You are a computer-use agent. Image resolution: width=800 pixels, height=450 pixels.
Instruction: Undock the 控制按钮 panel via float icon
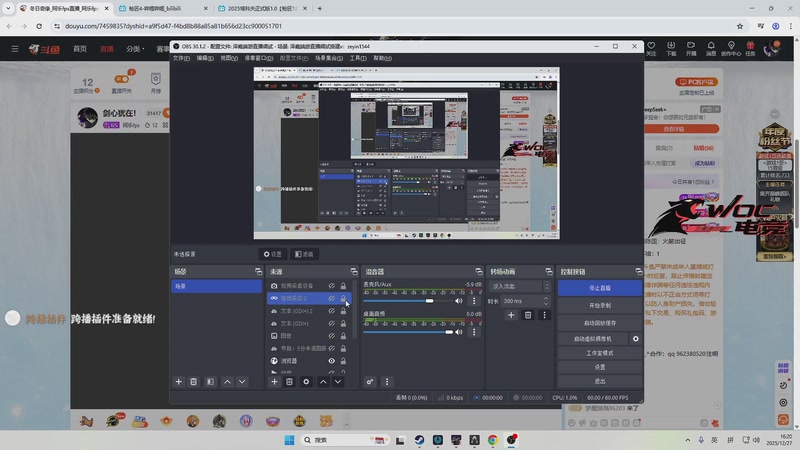[x=639, y=271]
